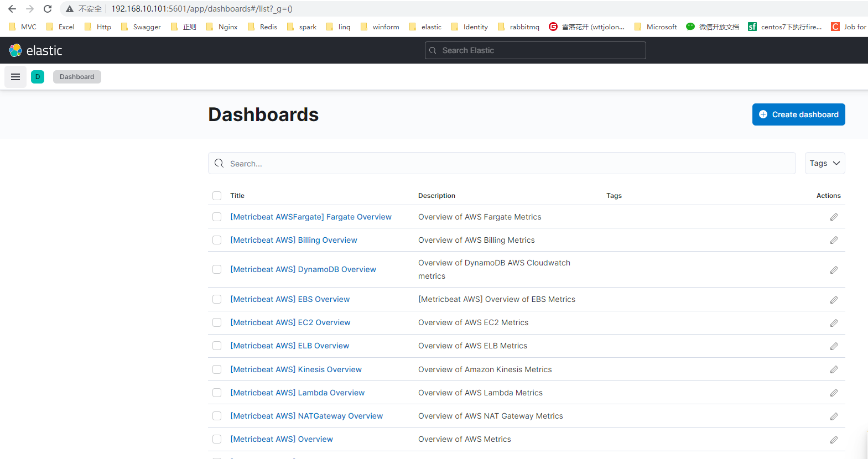Edit NATGateway Overview dashboard via pencil icon
Image resolution: width=868 pixels, height=459 pixels.
(x=834, y=416)
